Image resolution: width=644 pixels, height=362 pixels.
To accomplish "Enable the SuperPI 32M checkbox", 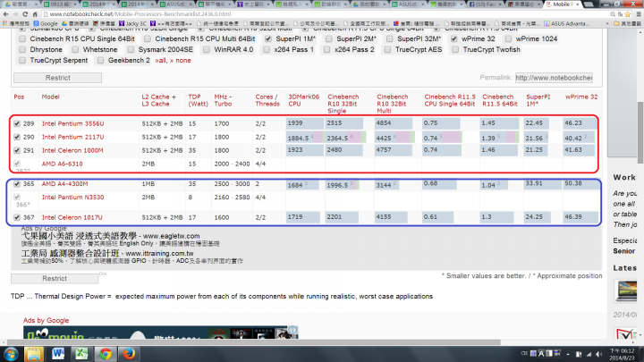I will point(390,39).
